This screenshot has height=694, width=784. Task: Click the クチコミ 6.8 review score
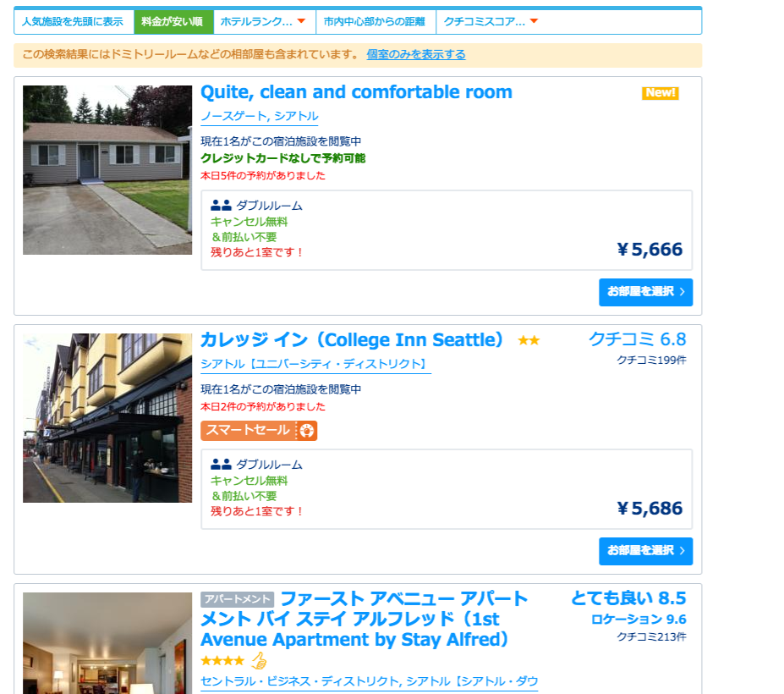coord(637,340)
